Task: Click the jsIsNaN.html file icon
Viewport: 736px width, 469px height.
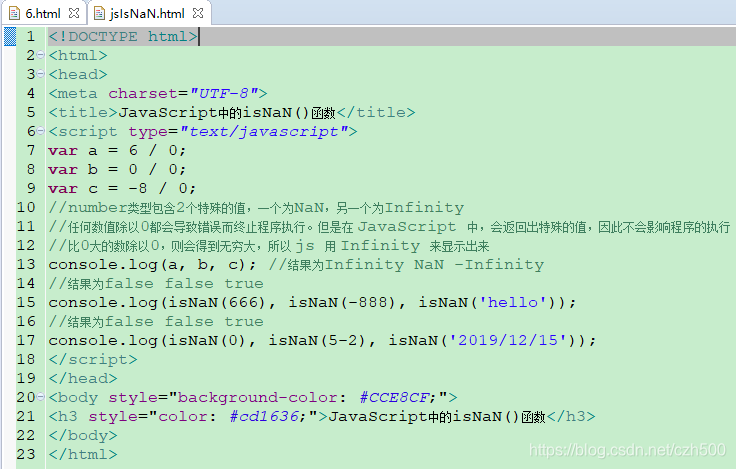Action: 99,13
